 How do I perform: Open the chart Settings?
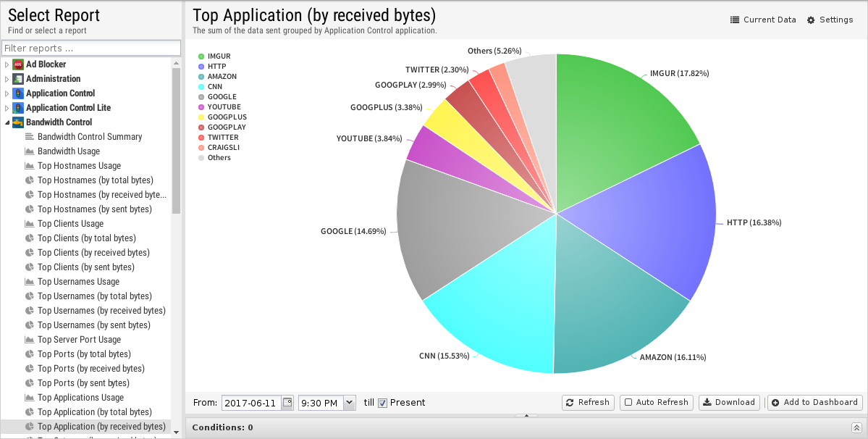830,20
